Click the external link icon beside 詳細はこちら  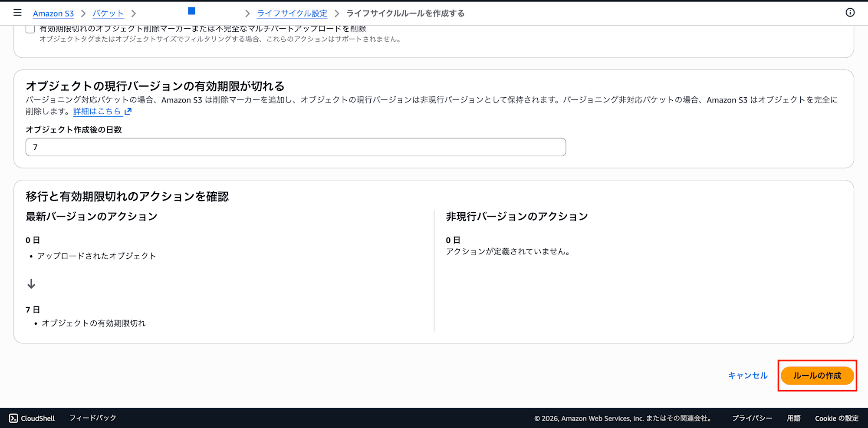(128, 112)
